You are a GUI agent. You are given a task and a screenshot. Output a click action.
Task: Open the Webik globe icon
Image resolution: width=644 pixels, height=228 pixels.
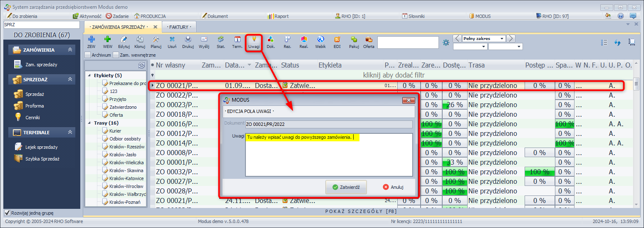(x=320, y=42)
